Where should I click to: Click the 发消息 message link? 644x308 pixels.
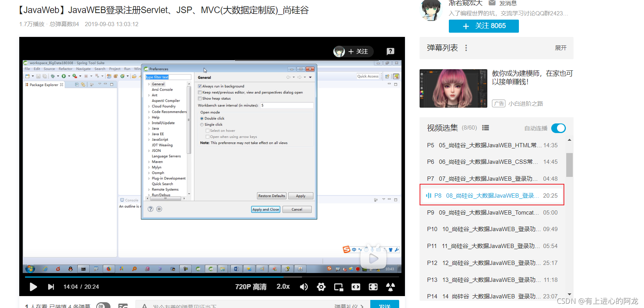coord(508,3)
